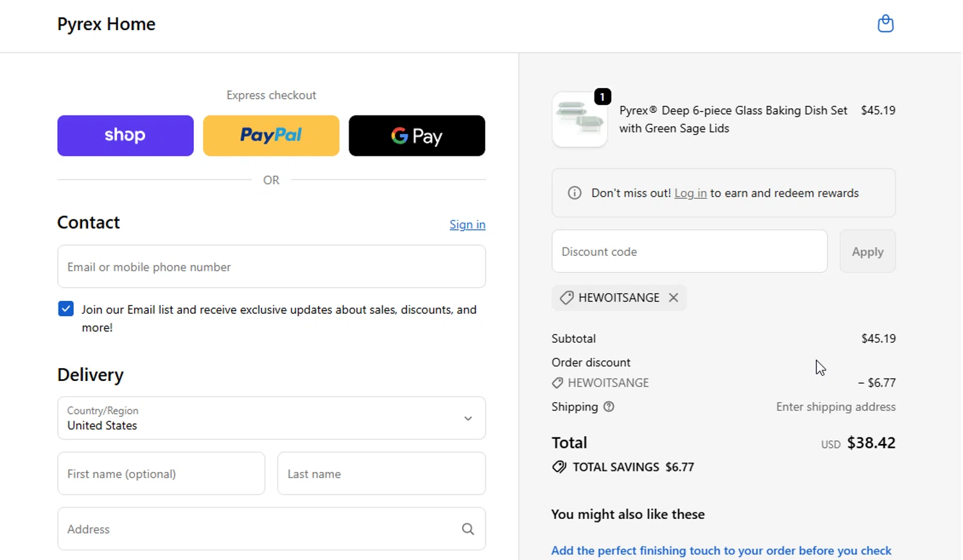Open the Pyrex Home store title
The width and height of the screenshot is (963, 560).
(x=107, y=24)
